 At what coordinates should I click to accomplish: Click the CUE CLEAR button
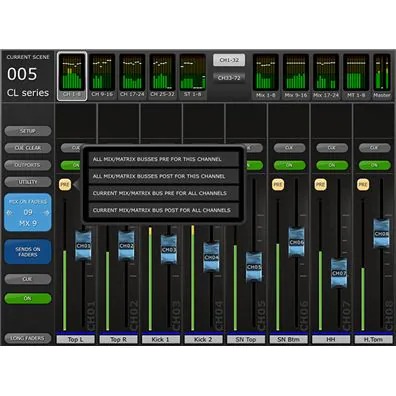click(28, 148)
